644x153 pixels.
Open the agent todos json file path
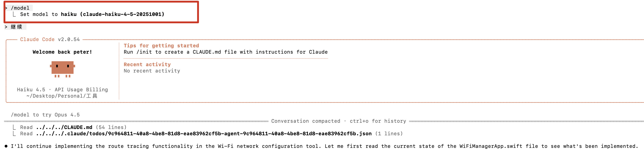click(204, 133)
